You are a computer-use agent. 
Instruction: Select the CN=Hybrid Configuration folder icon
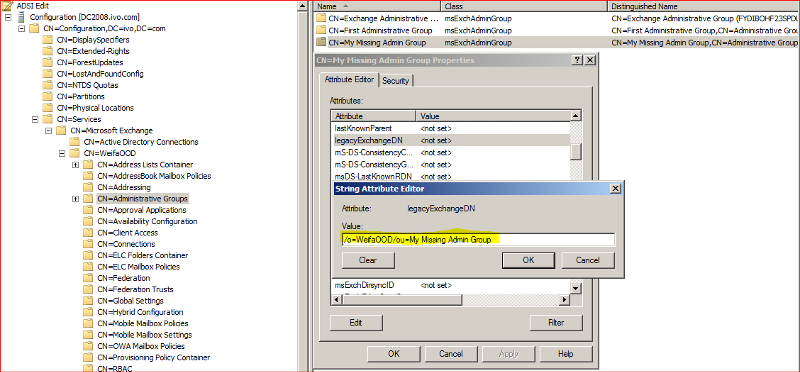(89, 312)
